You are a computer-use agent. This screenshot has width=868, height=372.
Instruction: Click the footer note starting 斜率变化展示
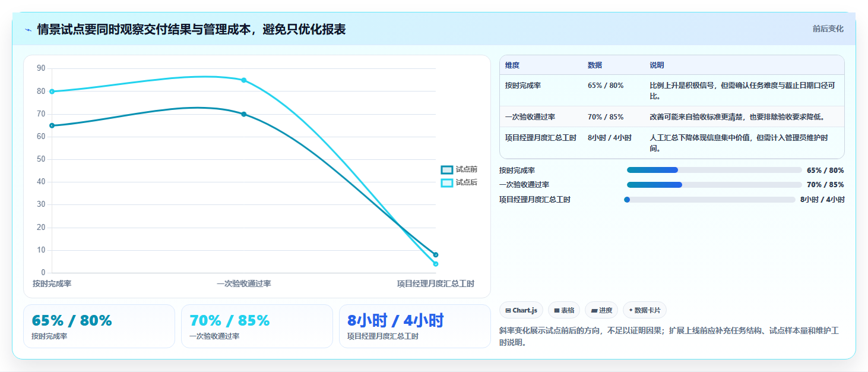669,337
